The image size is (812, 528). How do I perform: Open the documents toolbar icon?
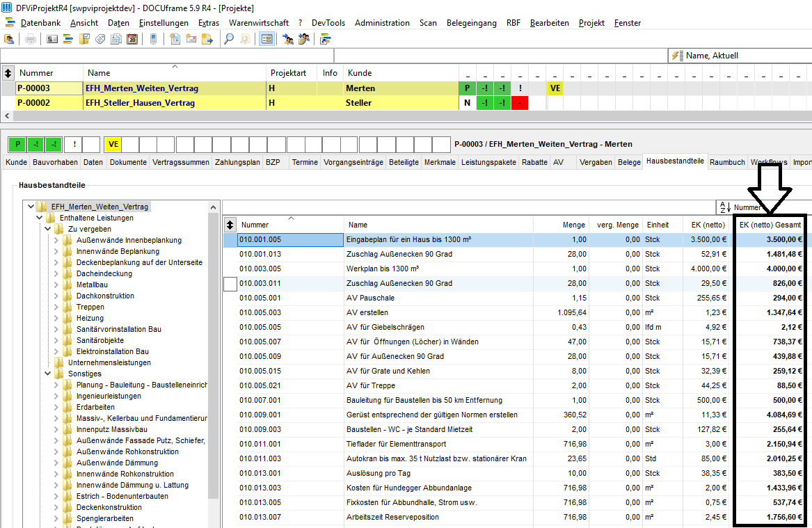[116, 40]
